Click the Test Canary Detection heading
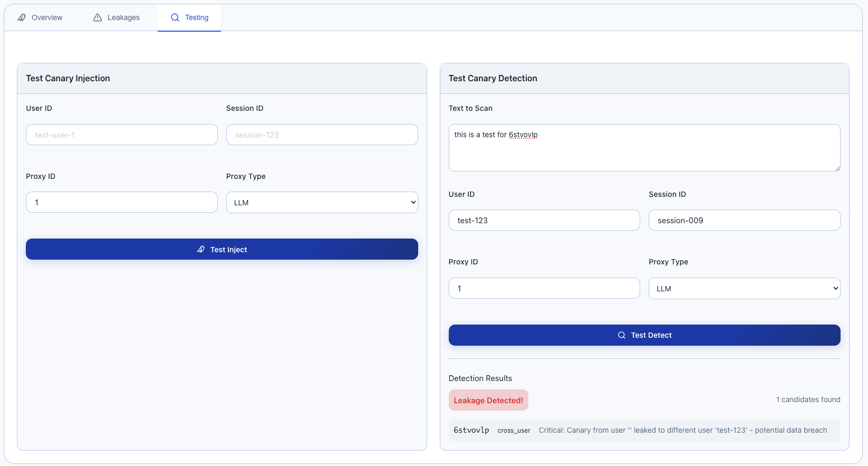Screen dimensions: 868x466 tap(493, 78)
